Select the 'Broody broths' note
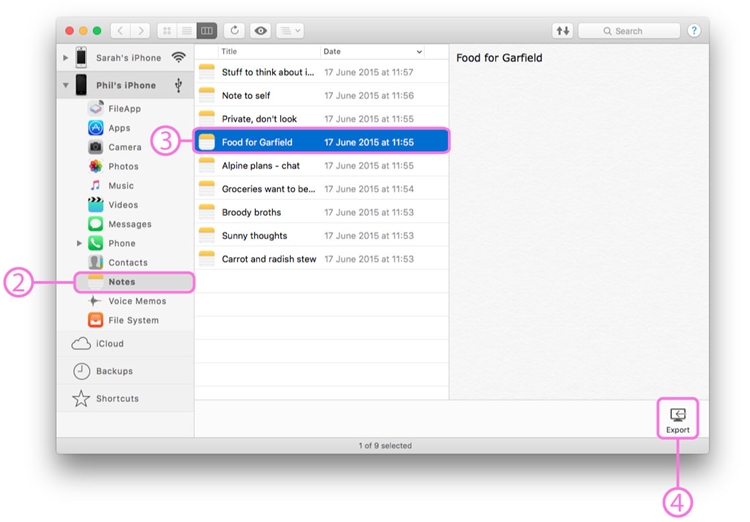 (x=321, y=212)
